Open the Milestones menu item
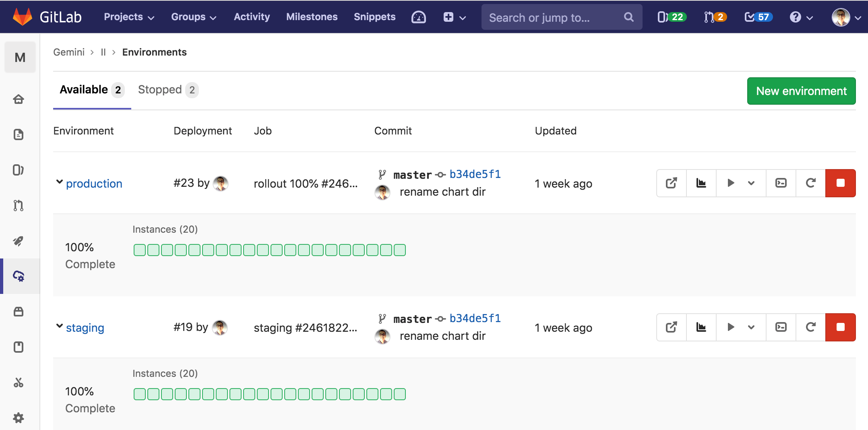This screenshot has width=868, height=430. click(x=312, y=17)
